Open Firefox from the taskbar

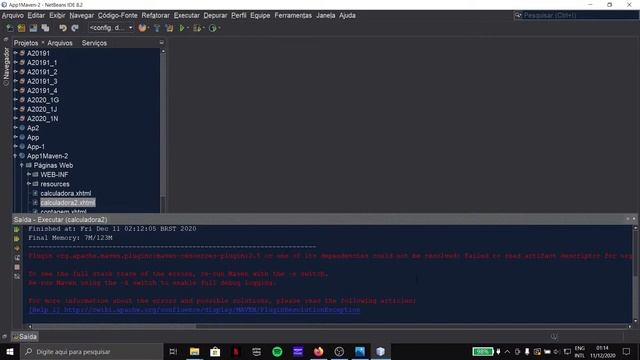318,351
